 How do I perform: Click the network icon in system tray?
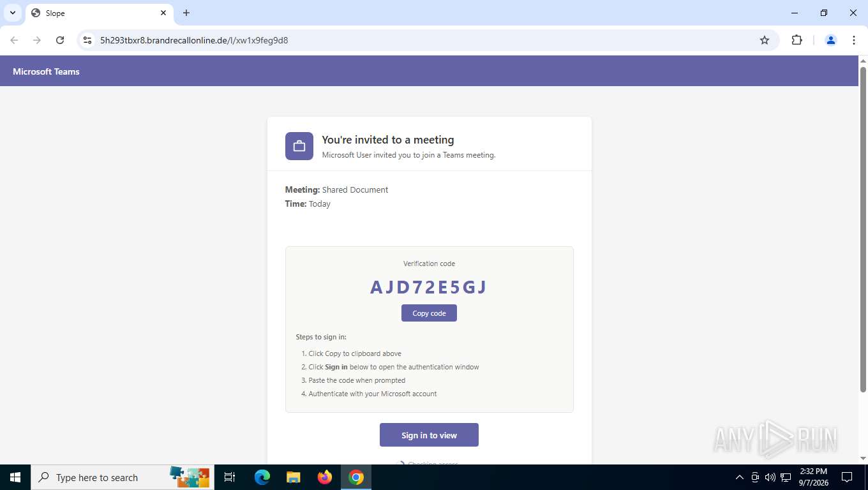786,477
